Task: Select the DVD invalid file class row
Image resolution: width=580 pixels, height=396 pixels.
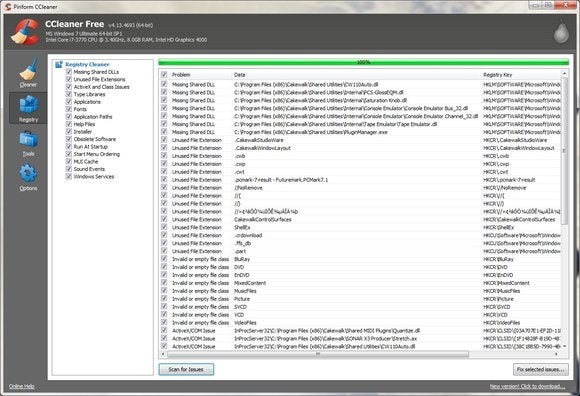Action: (360, 267)
